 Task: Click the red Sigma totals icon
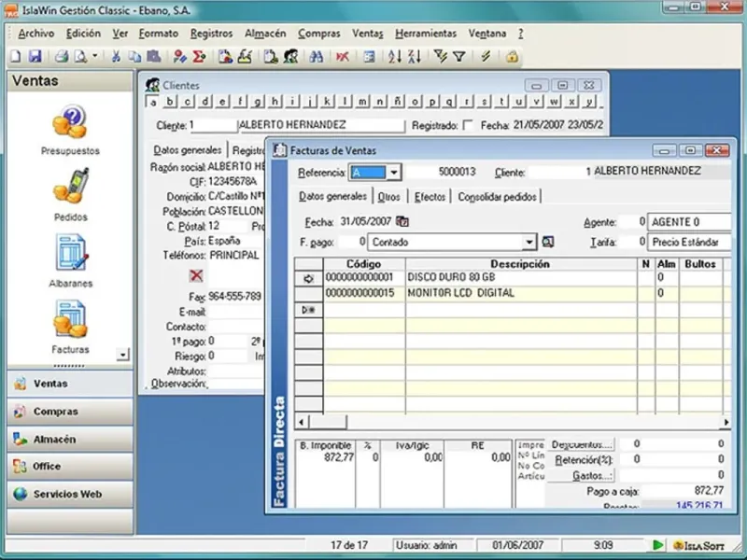coord(199,57)
